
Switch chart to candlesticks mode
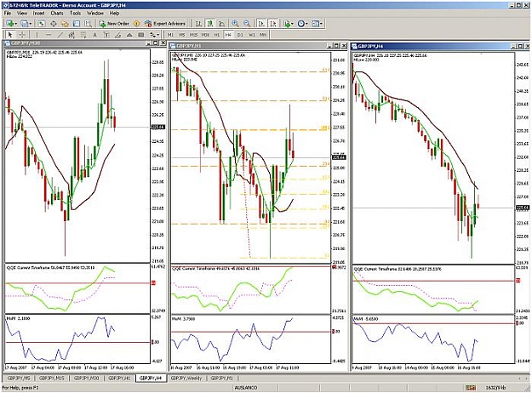210,24
